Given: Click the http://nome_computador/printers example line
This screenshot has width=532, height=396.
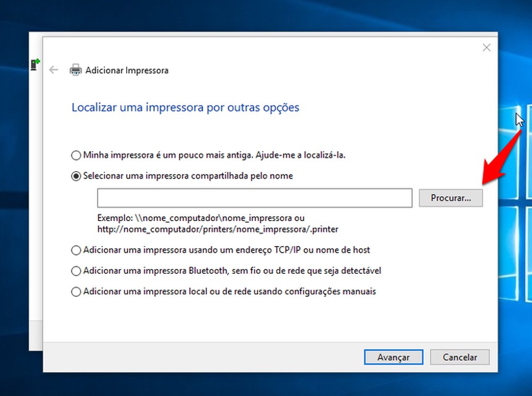Looking at the screenshot, I should pyautogui.click(x=218, y=230).
